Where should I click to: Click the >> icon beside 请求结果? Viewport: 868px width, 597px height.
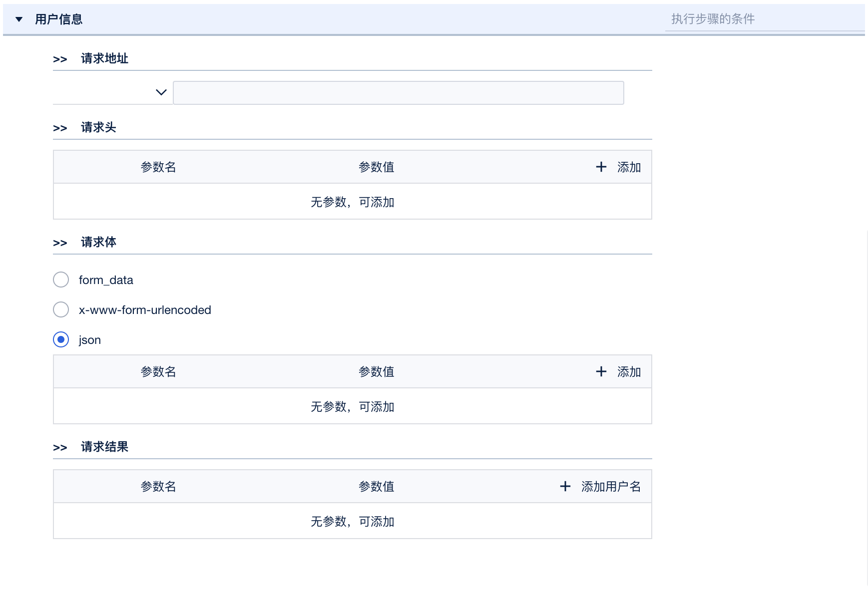[x=60, y=448]
